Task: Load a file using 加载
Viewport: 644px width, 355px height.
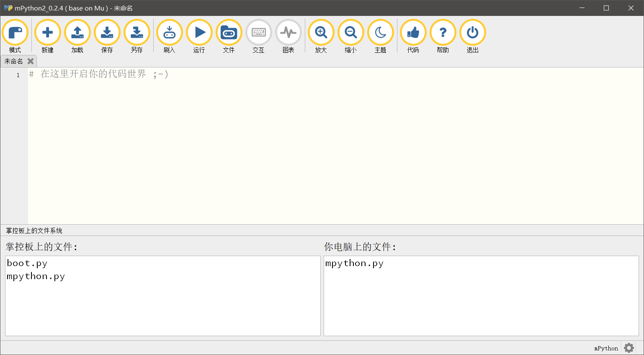Action: click(x=77, y=36)
